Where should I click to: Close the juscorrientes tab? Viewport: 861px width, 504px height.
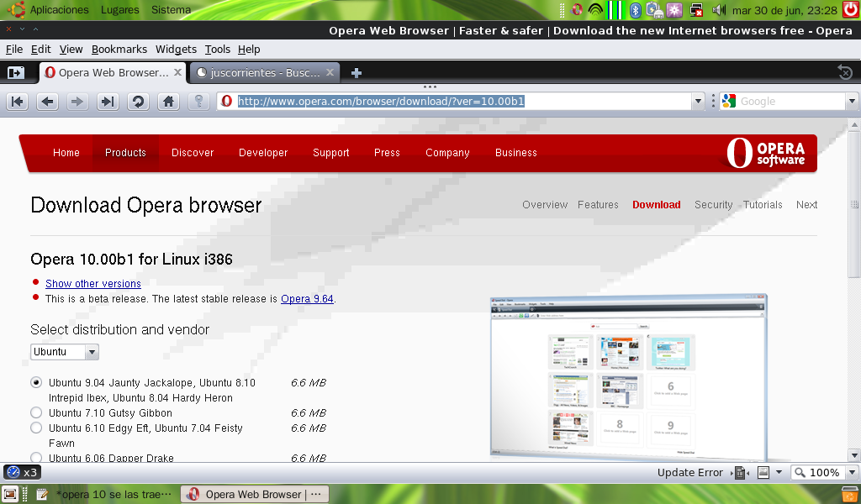[x=330, y=72]
